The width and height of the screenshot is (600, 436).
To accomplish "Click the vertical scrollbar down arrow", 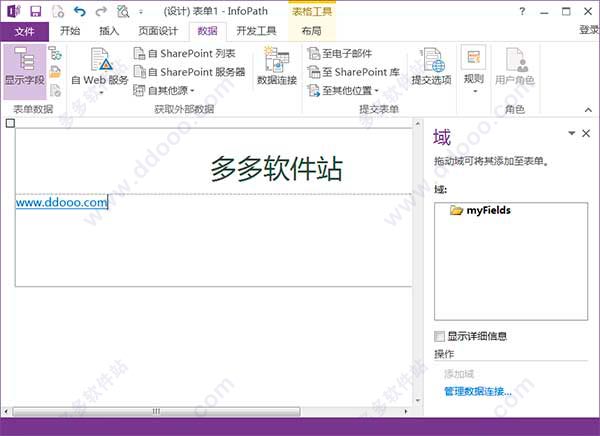I will click(x=417, y=400).
